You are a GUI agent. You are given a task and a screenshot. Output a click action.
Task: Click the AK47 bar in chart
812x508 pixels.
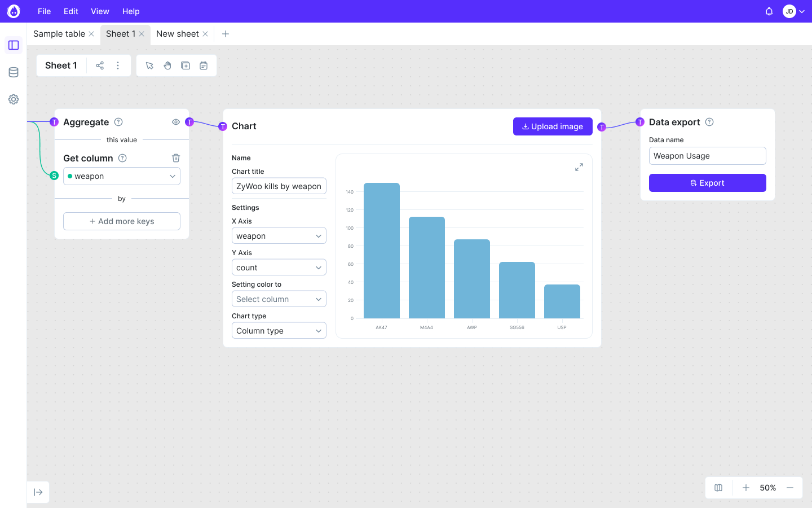point(382,251)
